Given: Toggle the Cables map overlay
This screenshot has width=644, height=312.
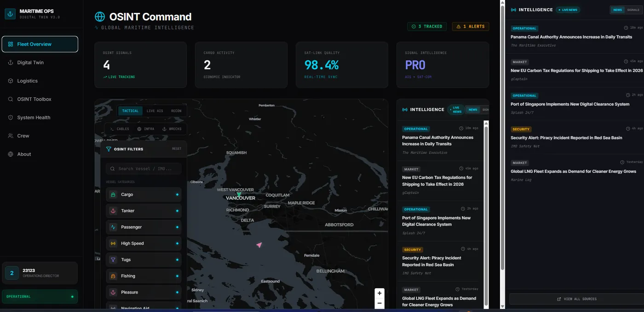Looking at the screenshot, I should point(120,129).
